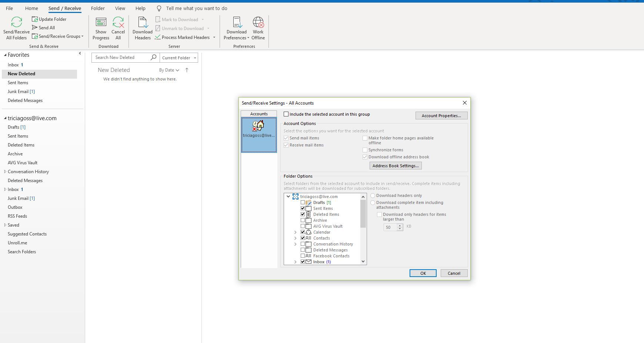
Task: Open Junk Email in Favorites
Action: click(x=21, y=92)
